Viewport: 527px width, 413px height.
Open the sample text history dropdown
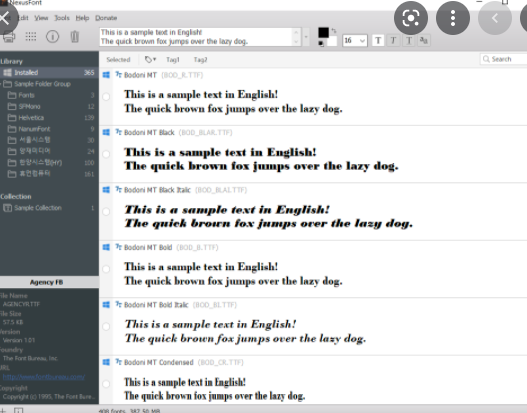click(306, 37)
